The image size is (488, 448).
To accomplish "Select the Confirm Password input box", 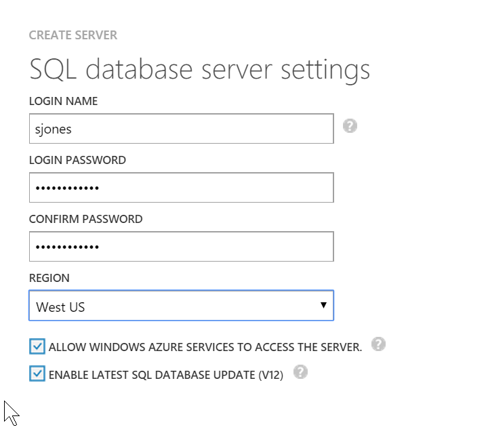I will point(181,247).
